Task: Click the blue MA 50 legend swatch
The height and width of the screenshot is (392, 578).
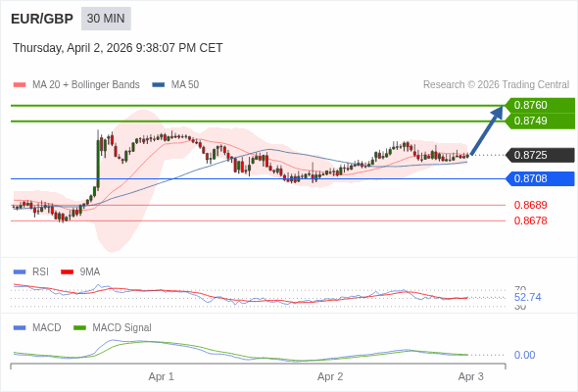Action: (x=159, y=85)
